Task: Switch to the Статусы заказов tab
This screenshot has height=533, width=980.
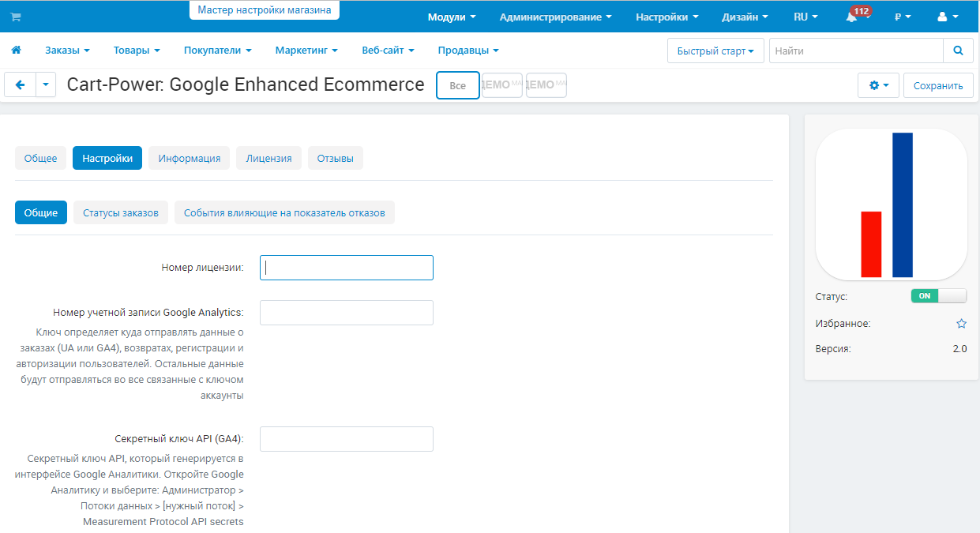Action: click(x=121, y=212)
